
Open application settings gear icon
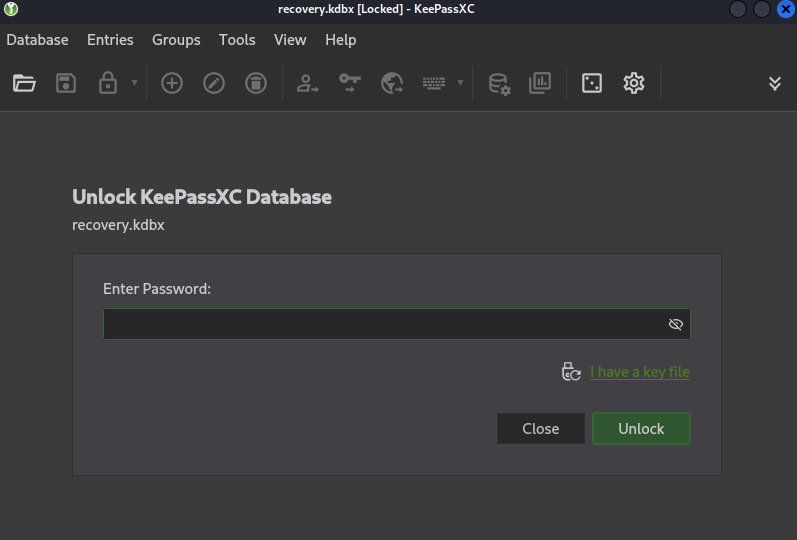click(634, 83)
